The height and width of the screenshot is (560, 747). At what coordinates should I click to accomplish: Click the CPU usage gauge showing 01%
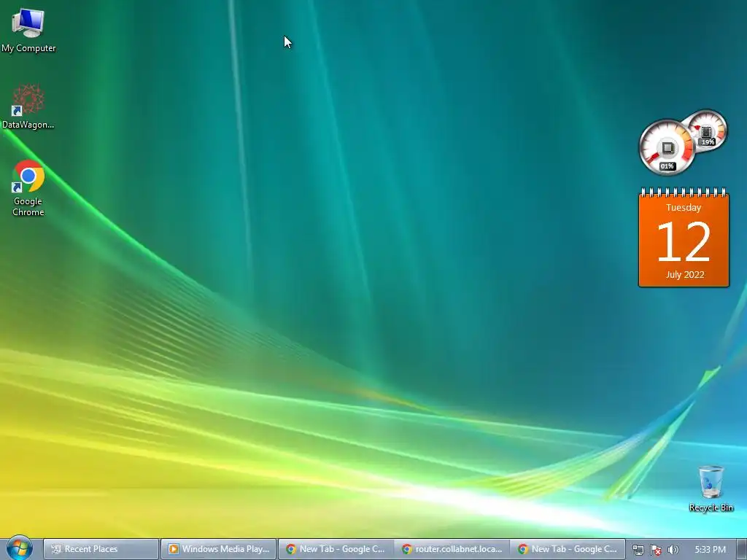tap(667, 147)
